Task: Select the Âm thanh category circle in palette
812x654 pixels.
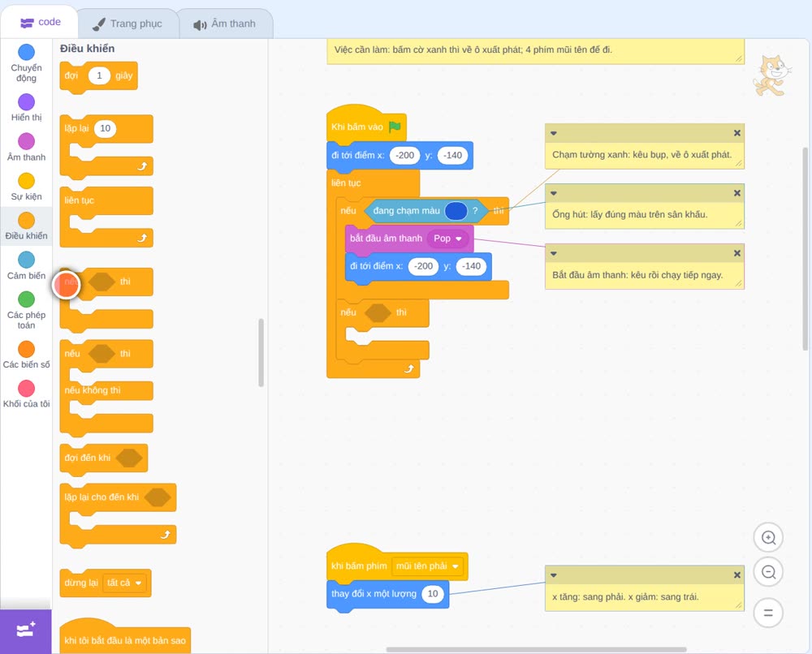Action: pos(27,141)
